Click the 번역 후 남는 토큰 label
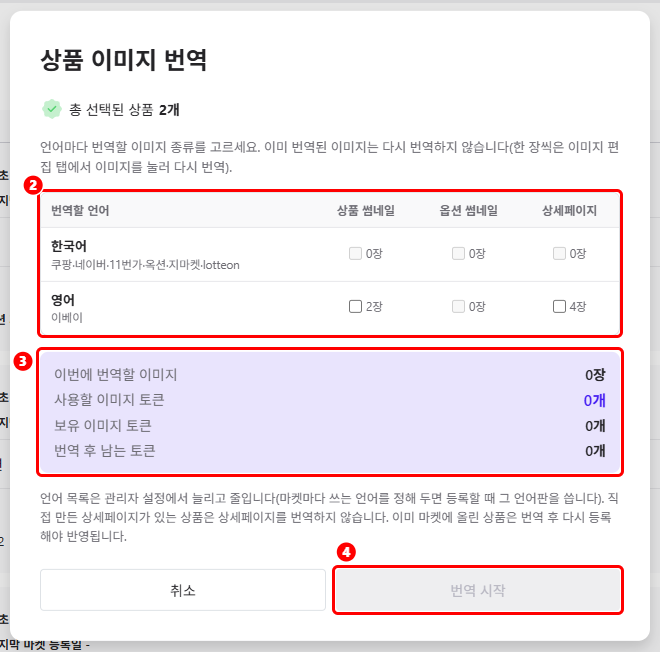660x652 pixels. coord(104,451)
